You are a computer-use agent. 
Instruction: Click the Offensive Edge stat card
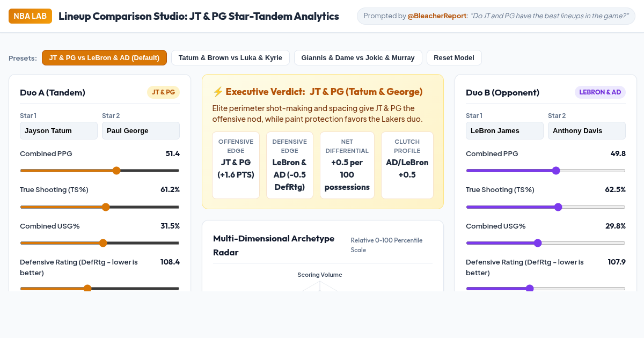[x=236, y=165]
